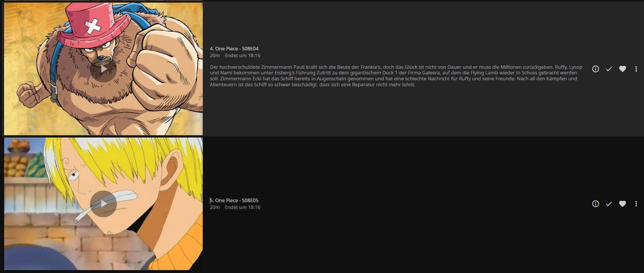644x273 pixels.
Task: Play episode S08E05 with the overlay play button
Action: 103,204
